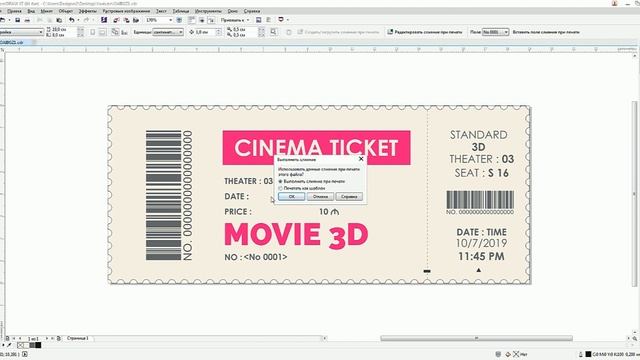Click the eyedropper icon by document palette
Viewport: 640px width, 360px height.
pyautogui.click(x=9, y=345)
